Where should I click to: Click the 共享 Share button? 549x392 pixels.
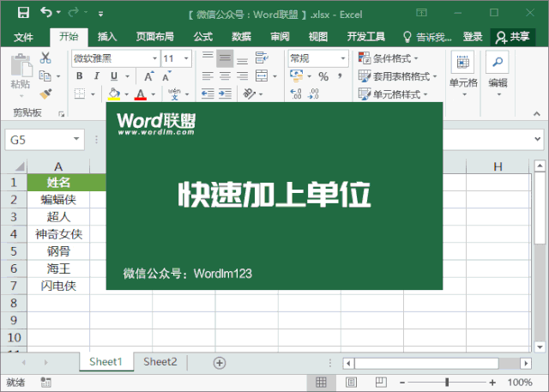tap(513, 37)
